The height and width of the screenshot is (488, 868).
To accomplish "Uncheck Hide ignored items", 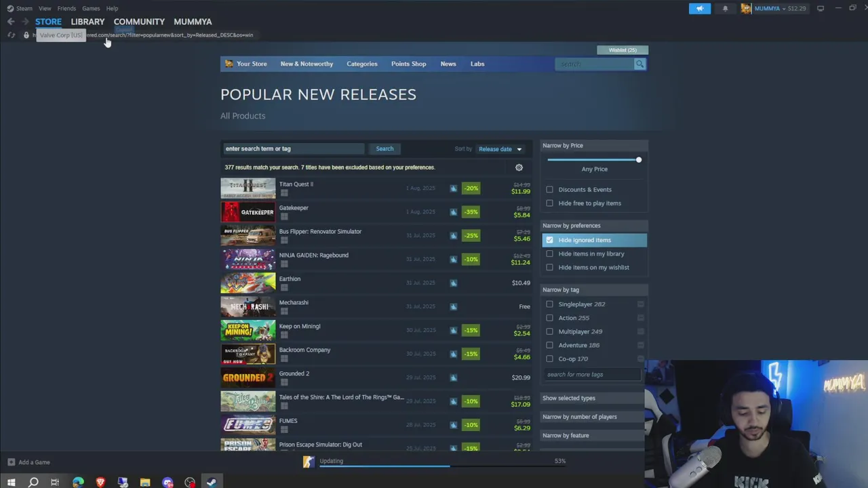I will (x=549, y=240).
